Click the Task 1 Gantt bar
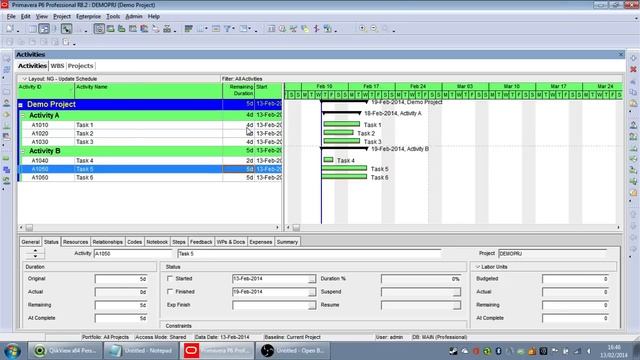This screenshot has width=640, height=360. click(342, 124)
